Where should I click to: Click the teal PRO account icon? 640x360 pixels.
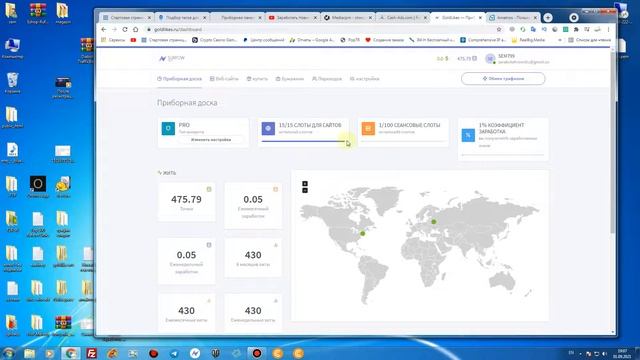[168, 129]
